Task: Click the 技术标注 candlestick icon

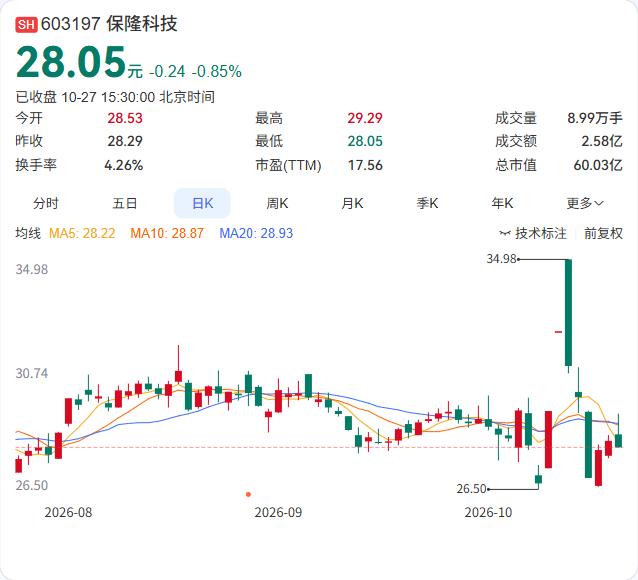Action: pyautogui.click(x=505, y=234)
